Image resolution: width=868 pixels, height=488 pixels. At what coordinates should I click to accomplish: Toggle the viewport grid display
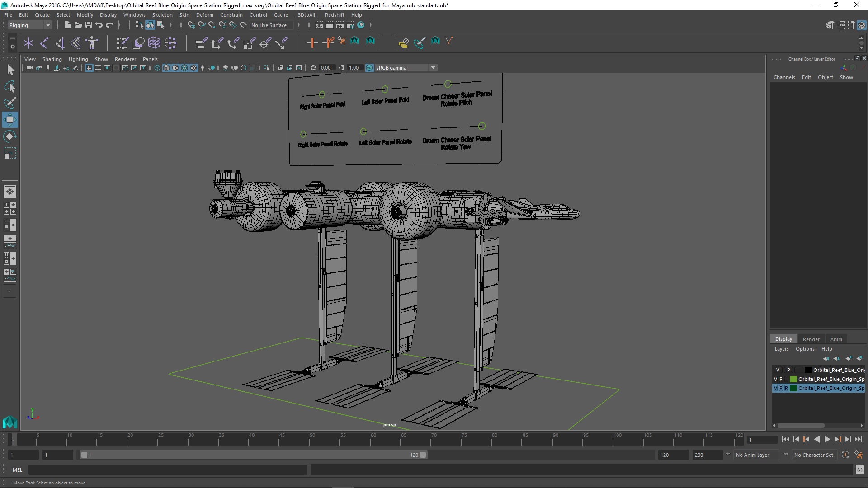[x=89, y=68]
